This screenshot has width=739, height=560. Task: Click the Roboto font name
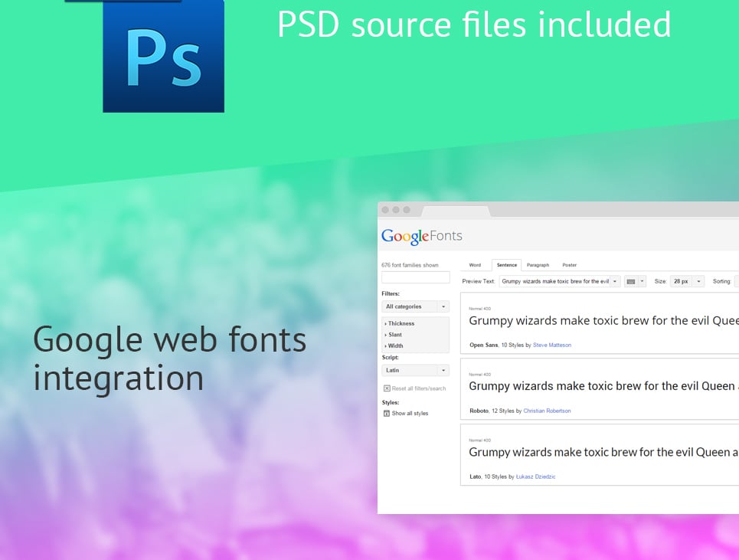point(479,411)
